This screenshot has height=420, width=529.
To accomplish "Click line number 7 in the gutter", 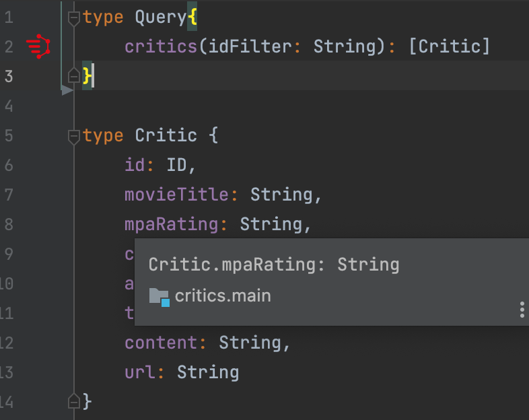I will pos(9,195).
